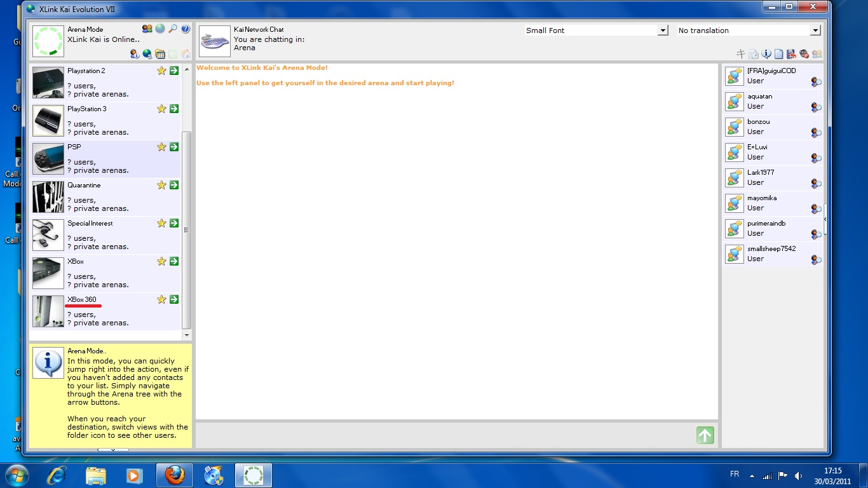Toggle favorite star for XBox 360

click(161, 299)
